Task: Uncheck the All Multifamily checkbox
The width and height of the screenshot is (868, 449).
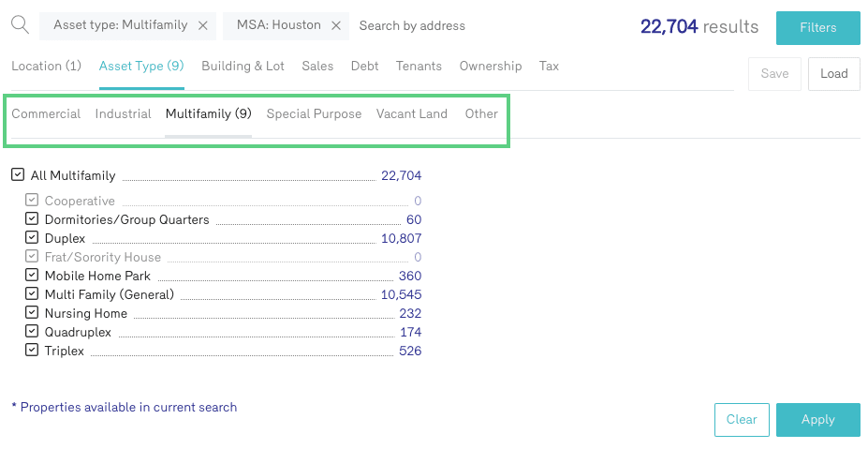Action: [x=18, y=174]
